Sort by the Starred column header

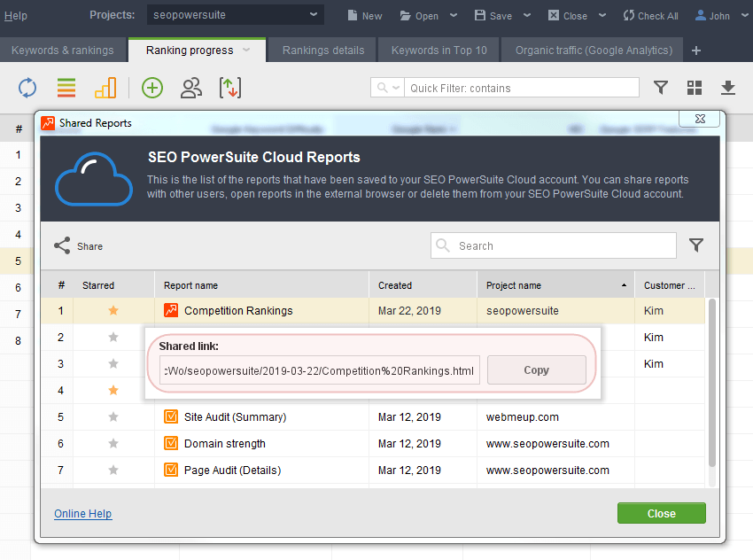113,285
